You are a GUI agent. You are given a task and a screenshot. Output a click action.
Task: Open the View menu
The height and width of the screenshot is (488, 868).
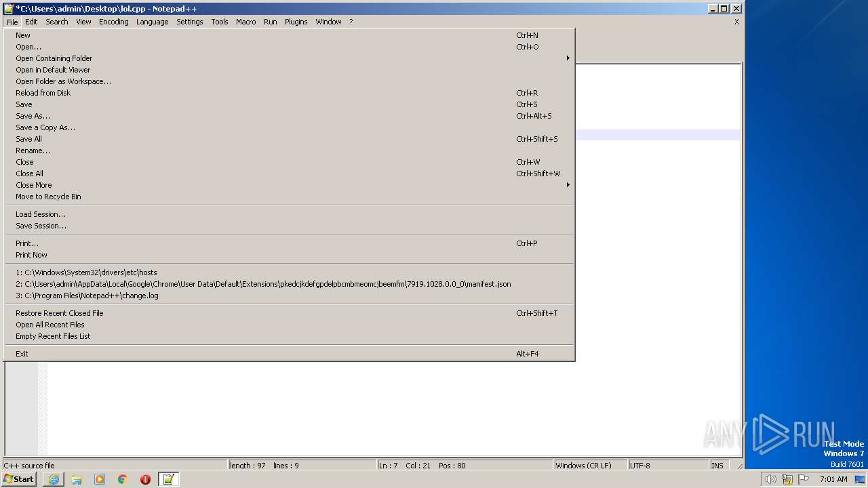[83, 22]
